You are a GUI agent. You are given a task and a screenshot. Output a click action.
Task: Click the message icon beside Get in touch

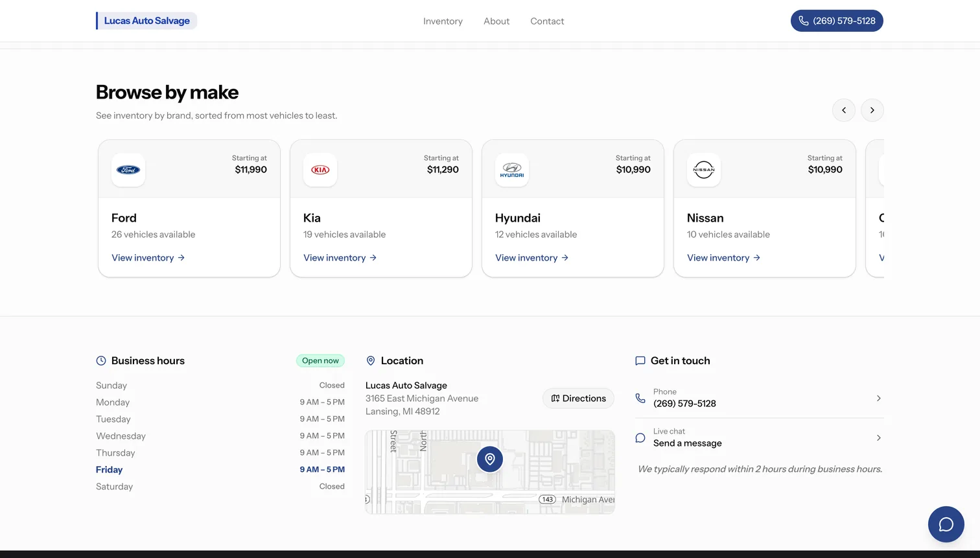(x=640, y=361)
